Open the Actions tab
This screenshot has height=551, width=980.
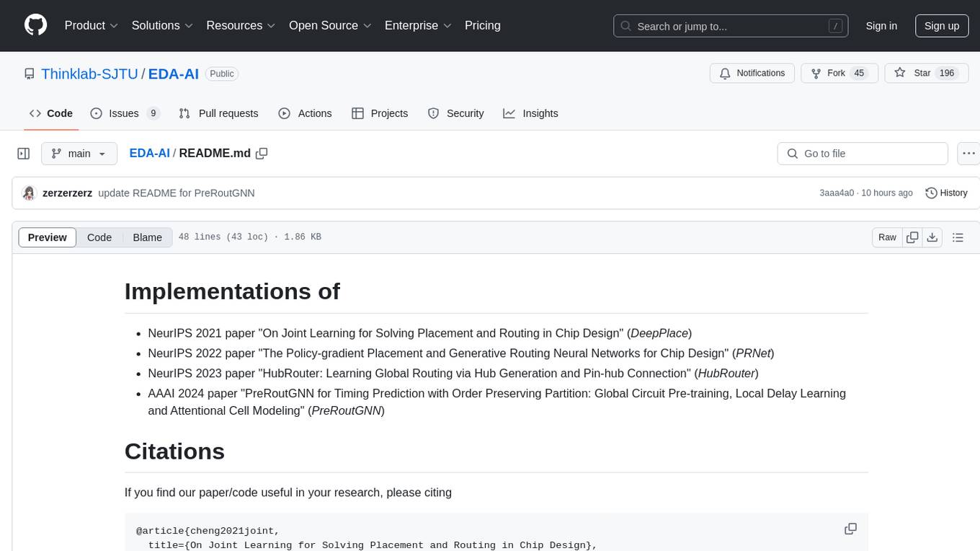point(305,113)
